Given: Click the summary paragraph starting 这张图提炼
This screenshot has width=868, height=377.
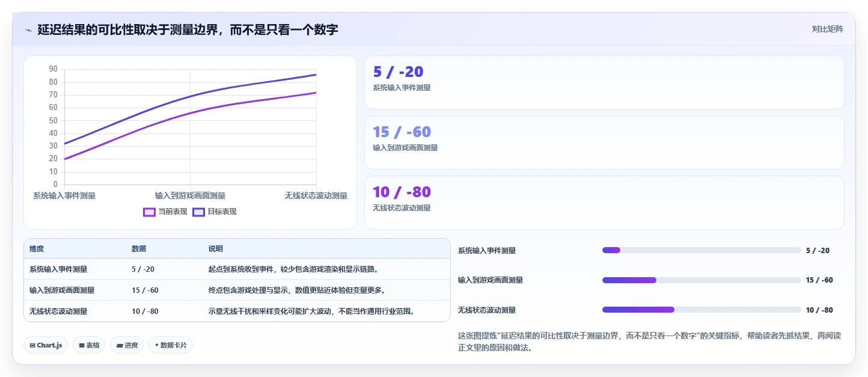Looking at the screenshot, I should click(649, 342).
